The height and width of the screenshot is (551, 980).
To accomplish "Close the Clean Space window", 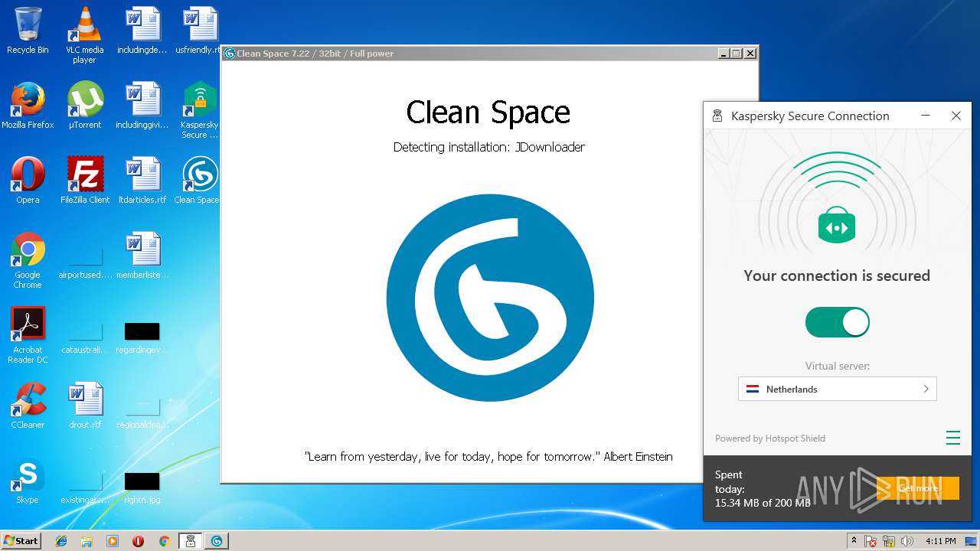I will click(x=750, y=54).
